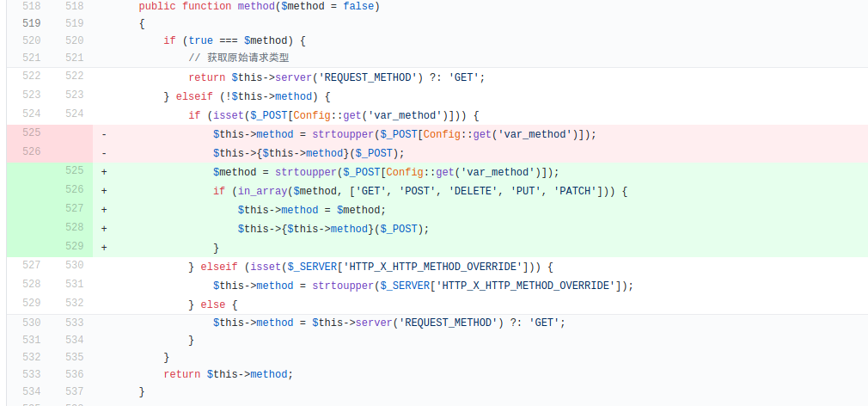Viewport: 868px width, 406px height.
Task: Click the plus marker on added line 527
Action: pyautogui.click(x=104, y=210)
